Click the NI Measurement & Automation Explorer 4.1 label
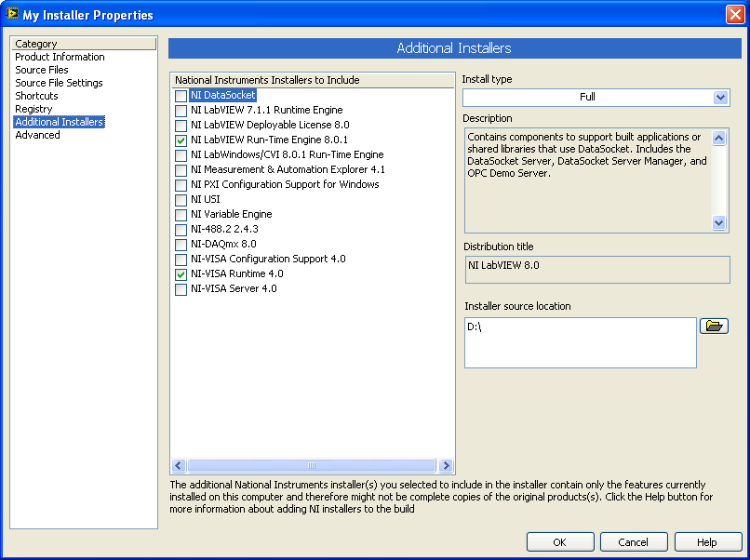Image resolution: width=750 pixels, height=560 pixels. pos(288,169)
